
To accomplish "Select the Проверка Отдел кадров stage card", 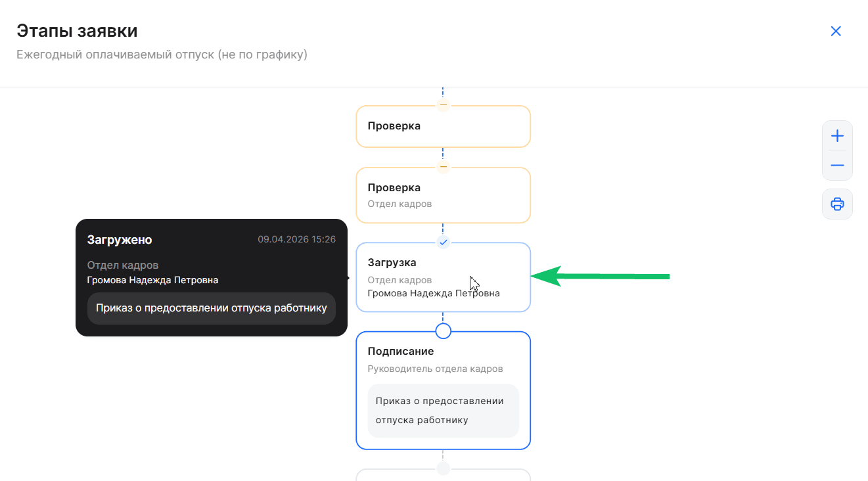I will (x=443, y=195).
